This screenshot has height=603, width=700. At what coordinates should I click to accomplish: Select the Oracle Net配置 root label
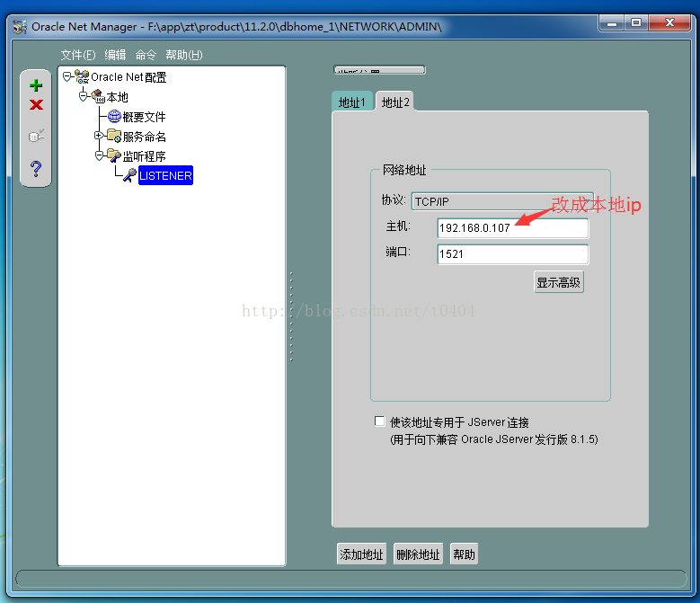tap(128, 77)
